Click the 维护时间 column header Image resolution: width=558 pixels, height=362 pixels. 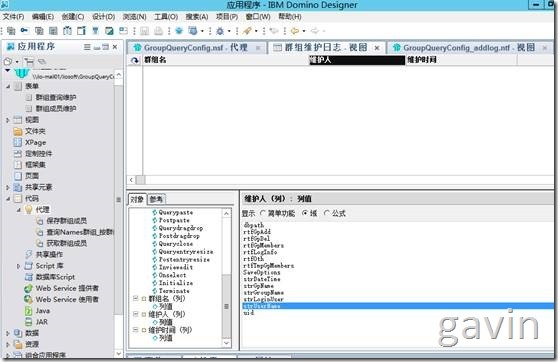[x=461, y=60]
